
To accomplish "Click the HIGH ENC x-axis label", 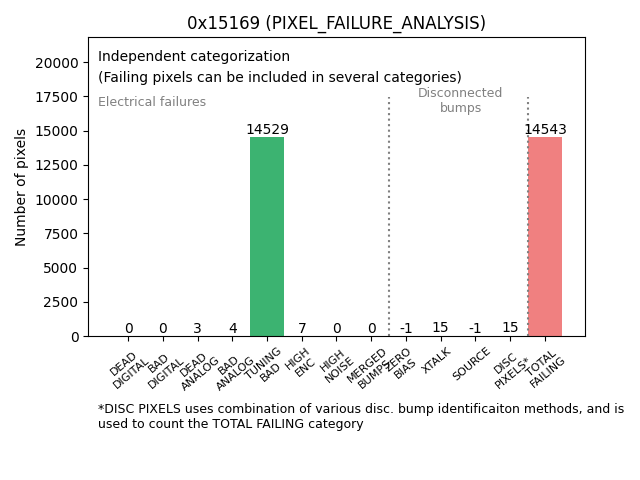I will coord(299,362).
